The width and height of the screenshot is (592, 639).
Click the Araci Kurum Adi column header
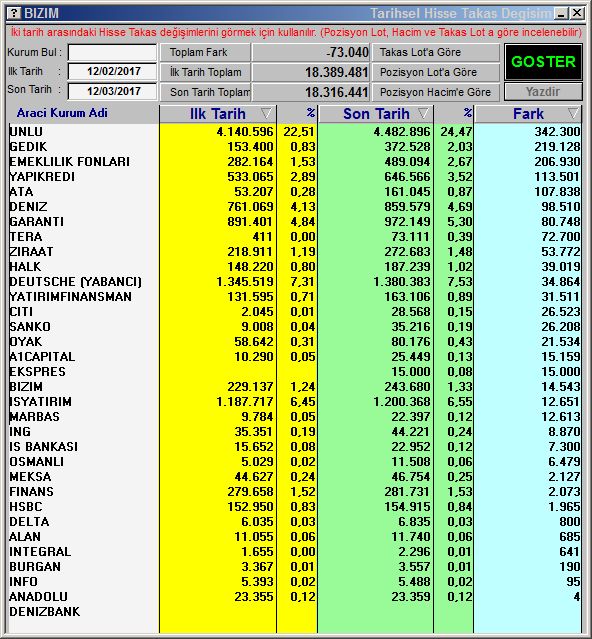click(62, 113)
